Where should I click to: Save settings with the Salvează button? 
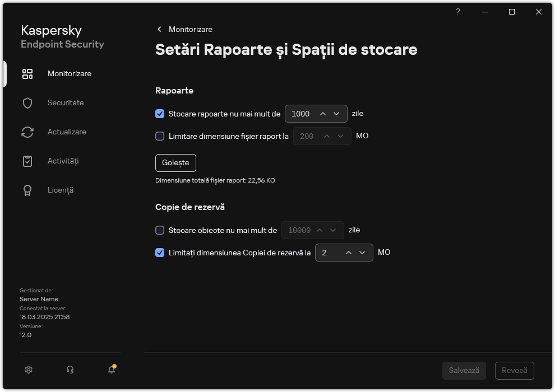(x=464, y=370)
